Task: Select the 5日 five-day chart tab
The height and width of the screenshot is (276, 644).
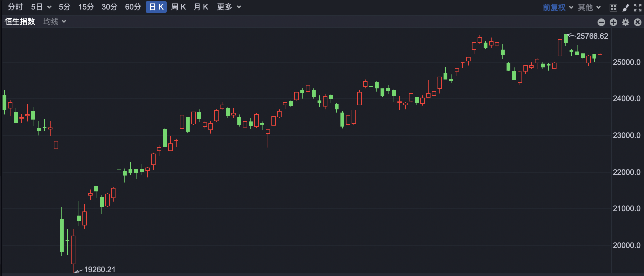Action: 37,7
